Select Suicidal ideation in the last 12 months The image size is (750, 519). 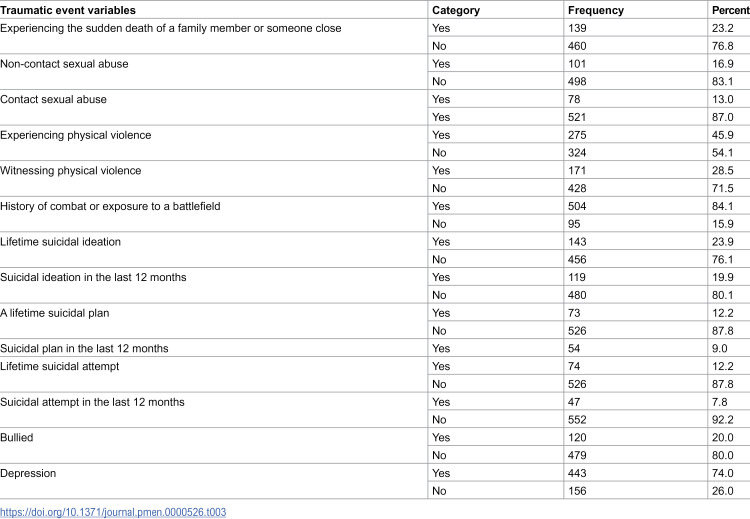(93, 277)
